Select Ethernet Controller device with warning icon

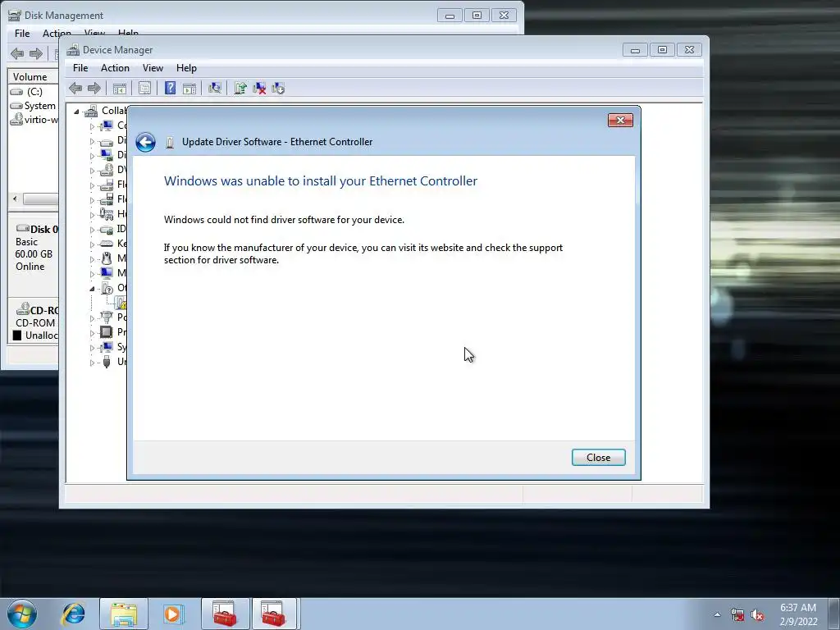121,303
